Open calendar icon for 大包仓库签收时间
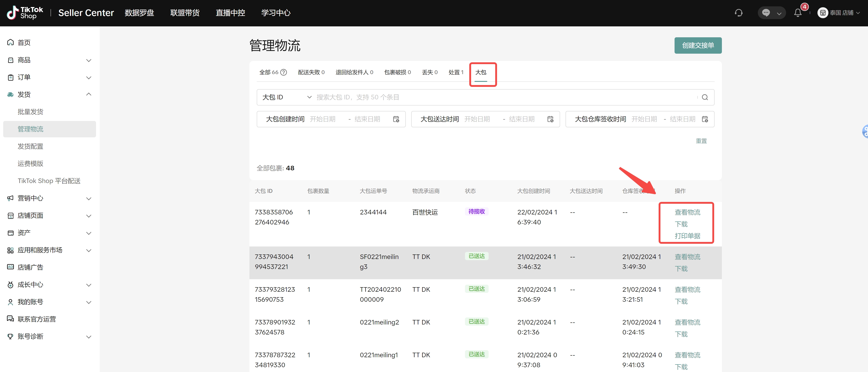Image resolution: width=868 pixels, height=372 pixels. (705, 119)
